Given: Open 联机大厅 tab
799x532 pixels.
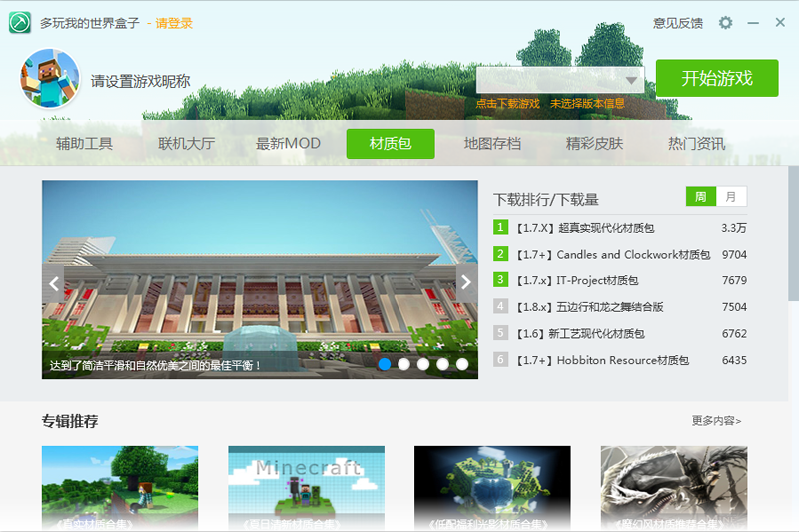Looking at the screenshot, I should (x=186, y=143).
